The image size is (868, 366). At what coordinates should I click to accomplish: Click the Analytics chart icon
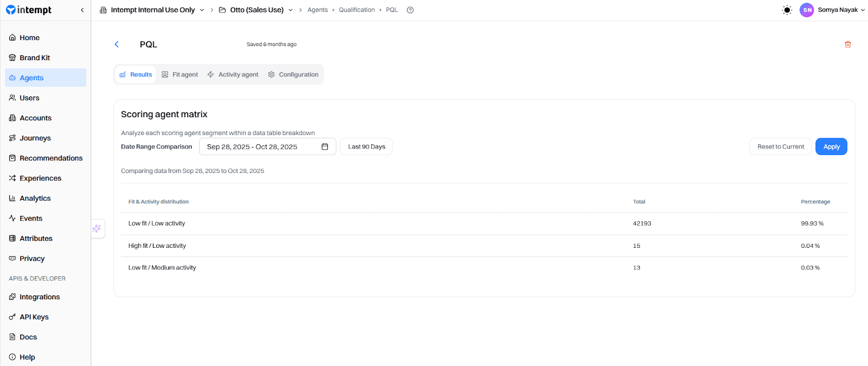click(12, 198)
